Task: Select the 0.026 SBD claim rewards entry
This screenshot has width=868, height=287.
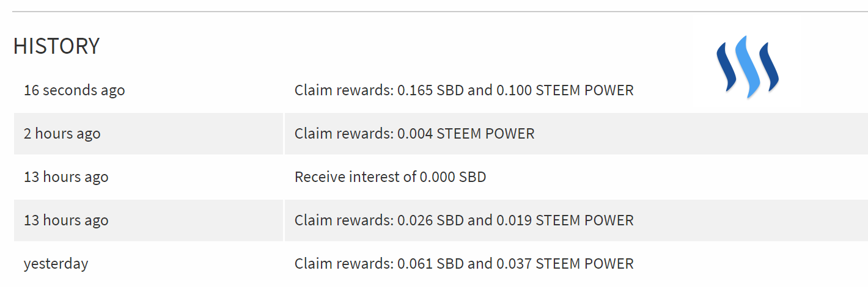Action: coord(463,220)
